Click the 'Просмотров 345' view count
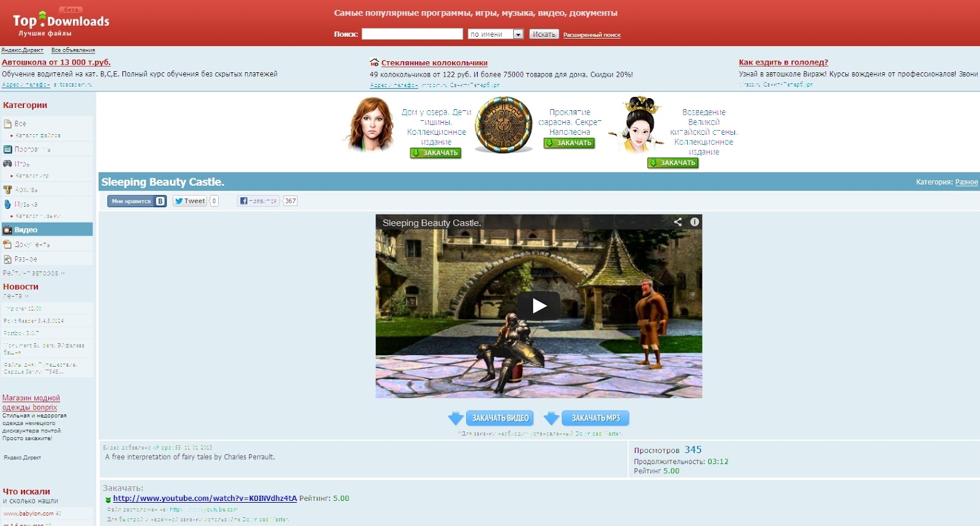This screenshot has width=980, height=526. (x=668, y=450)
